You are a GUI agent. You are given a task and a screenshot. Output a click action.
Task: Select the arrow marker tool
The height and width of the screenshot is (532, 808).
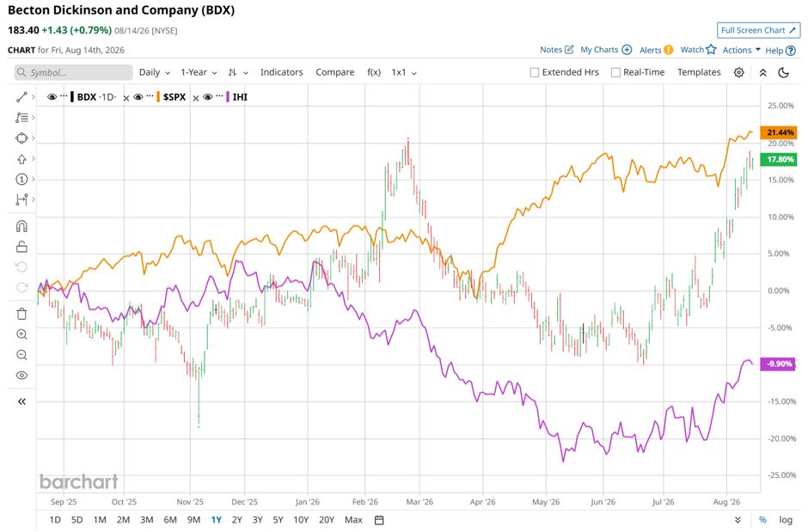coord(21,159)
